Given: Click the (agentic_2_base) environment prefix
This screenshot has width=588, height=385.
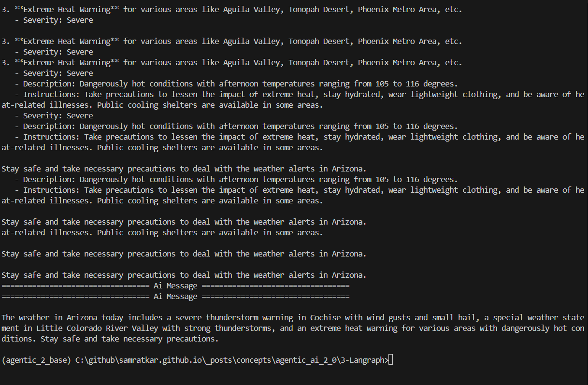Looking at the screenshot, I should click(36, 360).
